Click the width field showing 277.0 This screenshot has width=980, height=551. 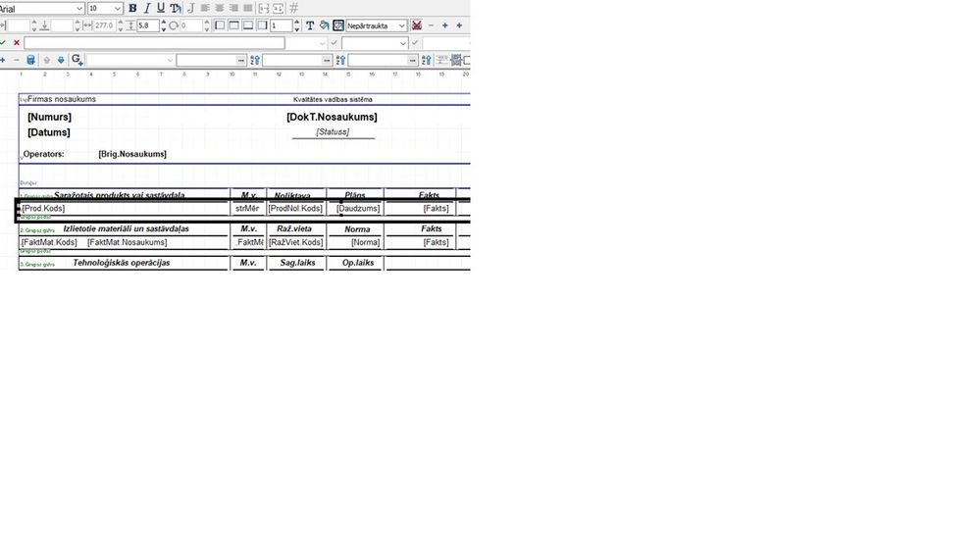tap(104, 25)
